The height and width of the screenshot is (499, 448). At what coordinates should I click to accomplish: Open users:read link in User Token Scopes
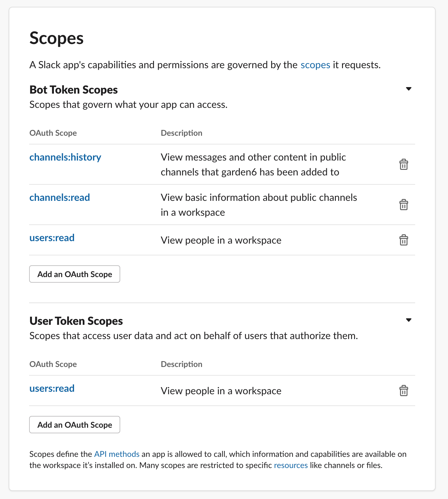[x=52, y=388]
